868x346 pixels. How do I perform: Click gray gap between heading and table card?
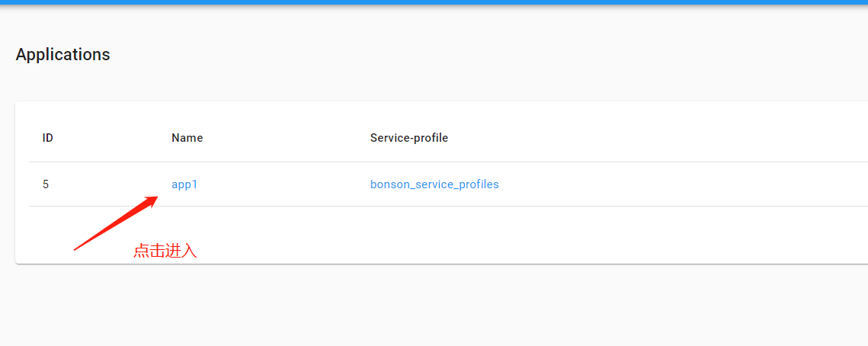434,85
